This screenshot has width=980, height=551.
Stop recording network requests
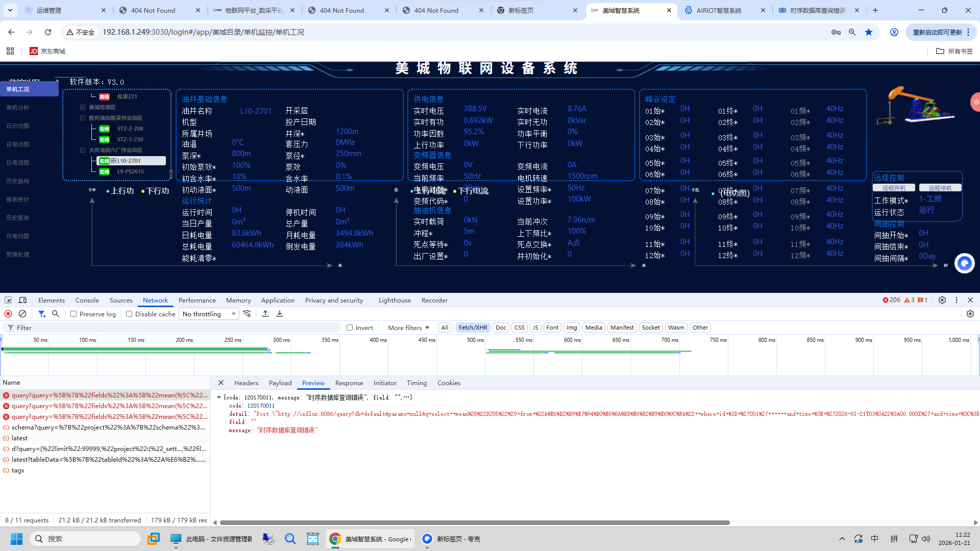(8, 314)
